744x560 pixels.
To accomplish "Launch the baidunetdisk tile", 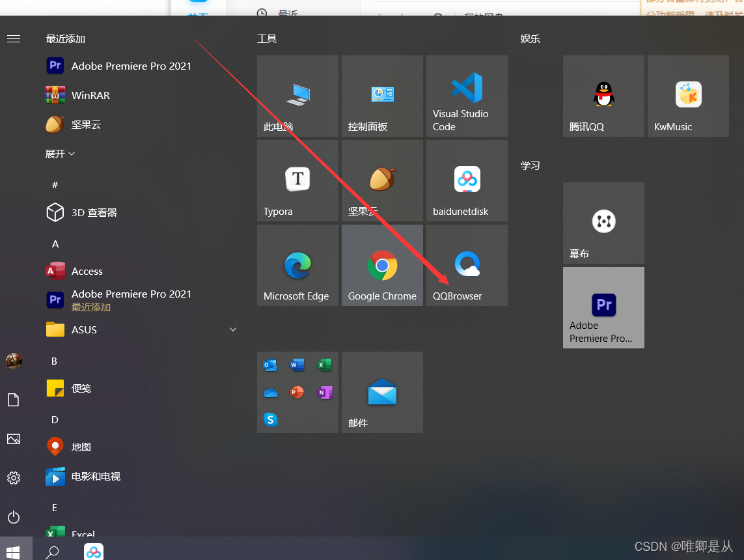I will click(467, 180).
